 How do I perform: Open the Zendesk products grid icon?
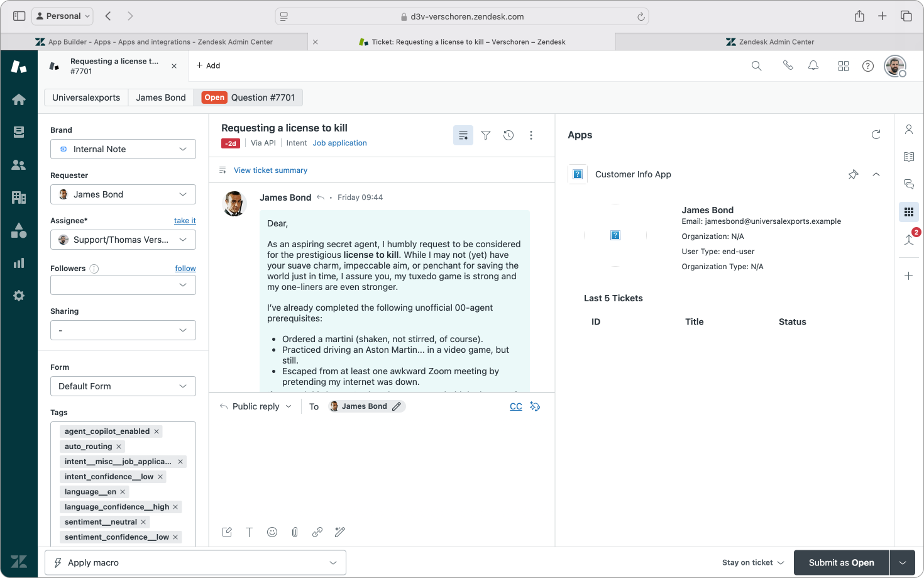pyautogui.click(x=844, y=66)
